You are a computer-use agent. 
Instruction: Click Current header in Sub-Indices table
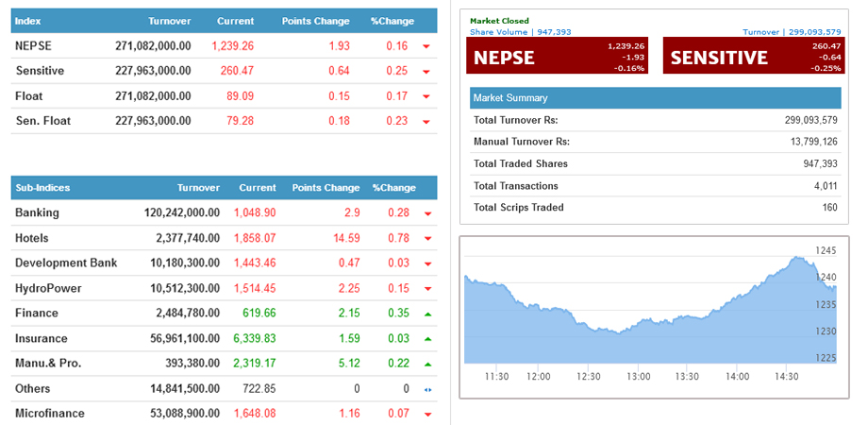(x=258, y=188)
